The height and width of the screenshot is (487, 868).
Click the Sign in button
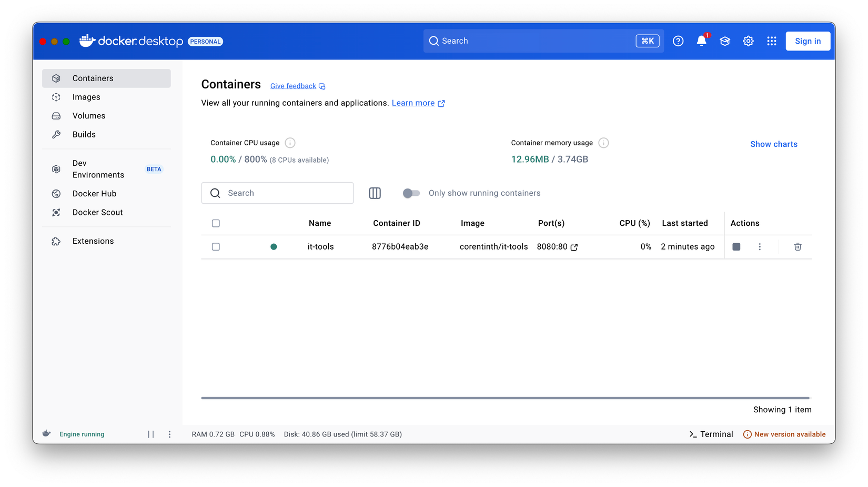pyautogui.click(x=808, y=41)
